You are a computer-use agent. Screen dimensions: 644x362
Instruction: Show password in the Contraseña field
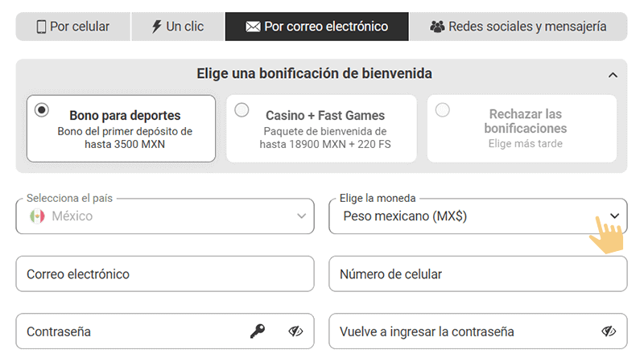point(295,331)
